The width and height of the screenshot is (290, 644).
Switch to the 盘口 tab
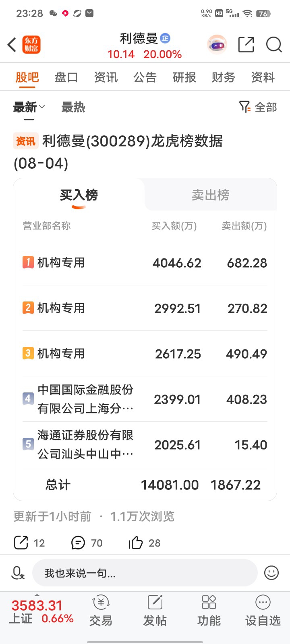point(66,77)
